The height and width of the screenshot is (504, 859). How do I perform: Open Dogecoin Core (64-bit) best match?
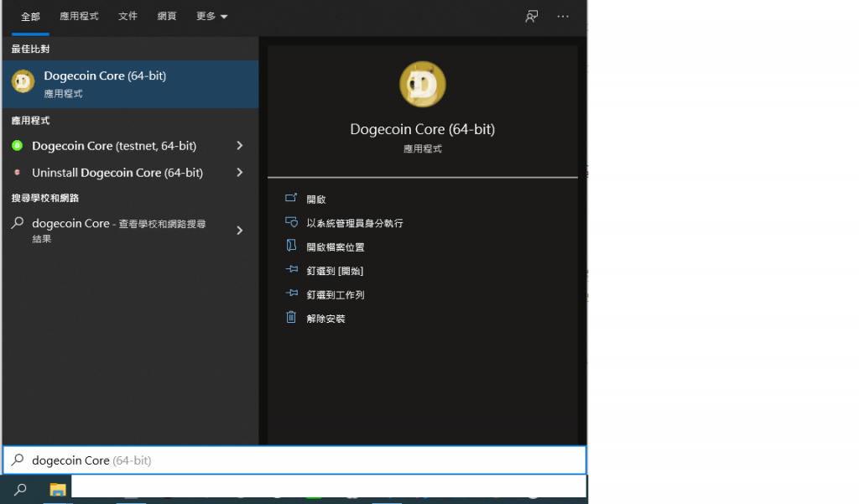[x=130, y=84]
